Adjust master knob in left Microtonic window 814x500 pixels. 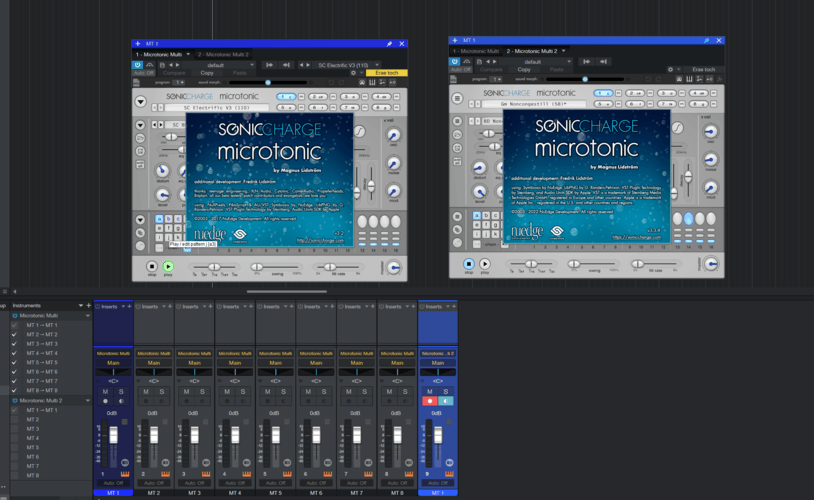pos(394,267)
